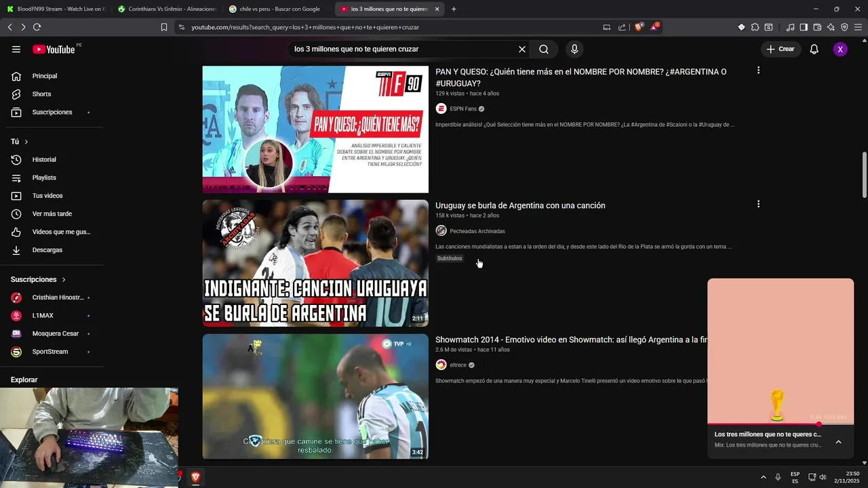Open the Brave Rewards triangle icon
Screen dimensions: 868x488
pyautogui.click(x=654, y=27)
